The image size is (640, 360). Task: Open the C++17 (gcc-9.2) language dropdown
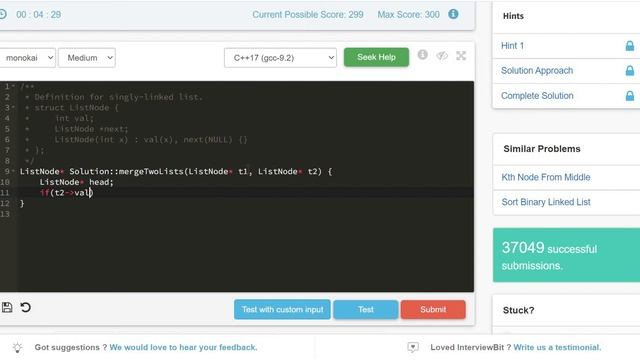tap(280, 58)
